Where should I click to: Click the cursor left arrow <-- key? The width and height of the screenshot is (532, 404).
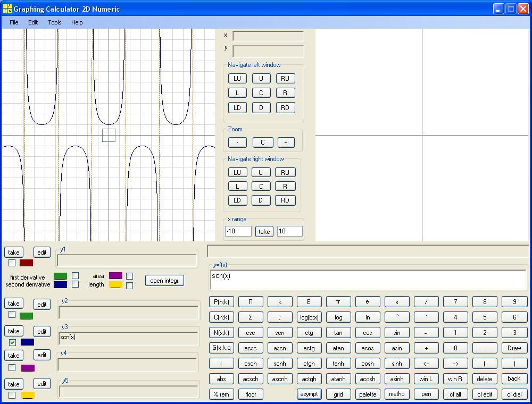426,364
